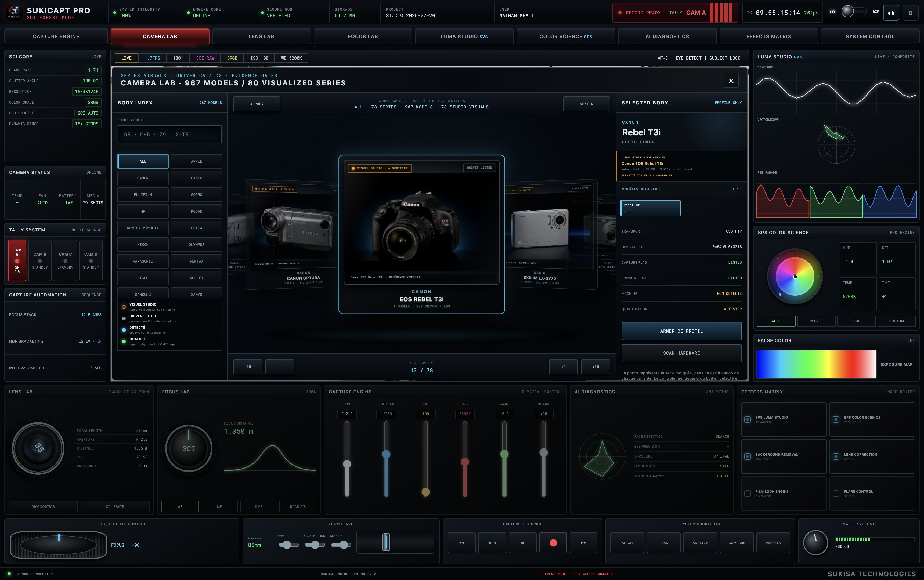Select the Color Science SPS tab
The width and height of the screenshot is (924, 580).
click(x=566, y=37)
